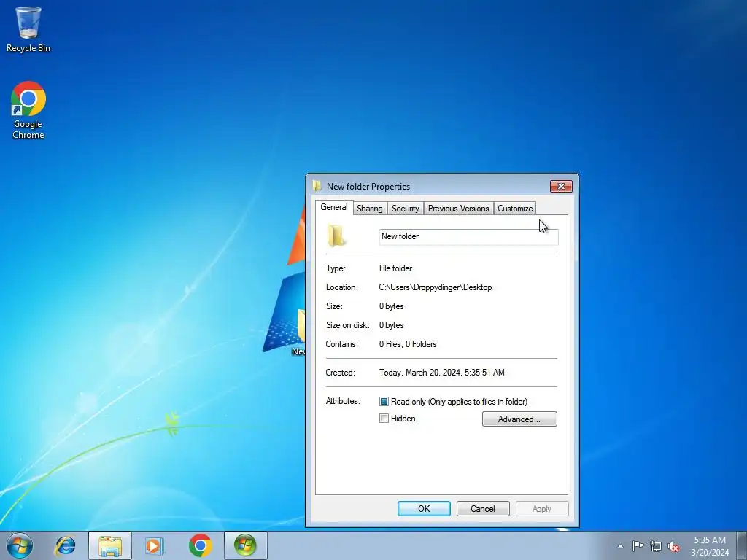Open Chrome from the taskbar
Viewport: 747px width, 560px height.
pos(200,545)
